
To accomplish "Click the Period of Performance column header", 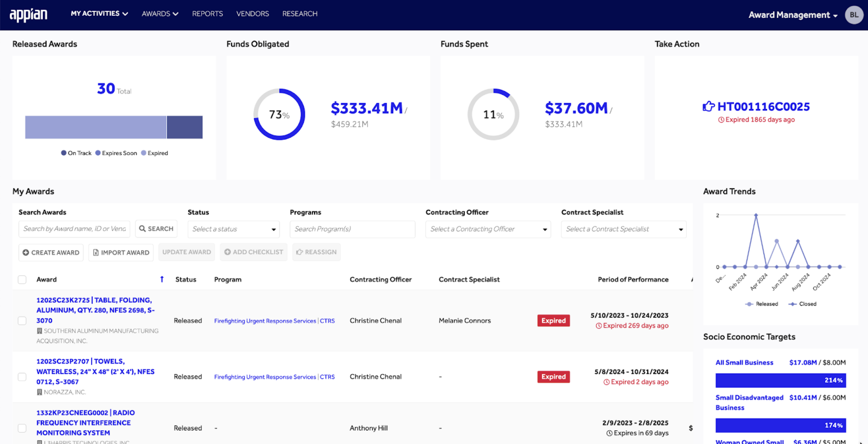I will [633, 279].
